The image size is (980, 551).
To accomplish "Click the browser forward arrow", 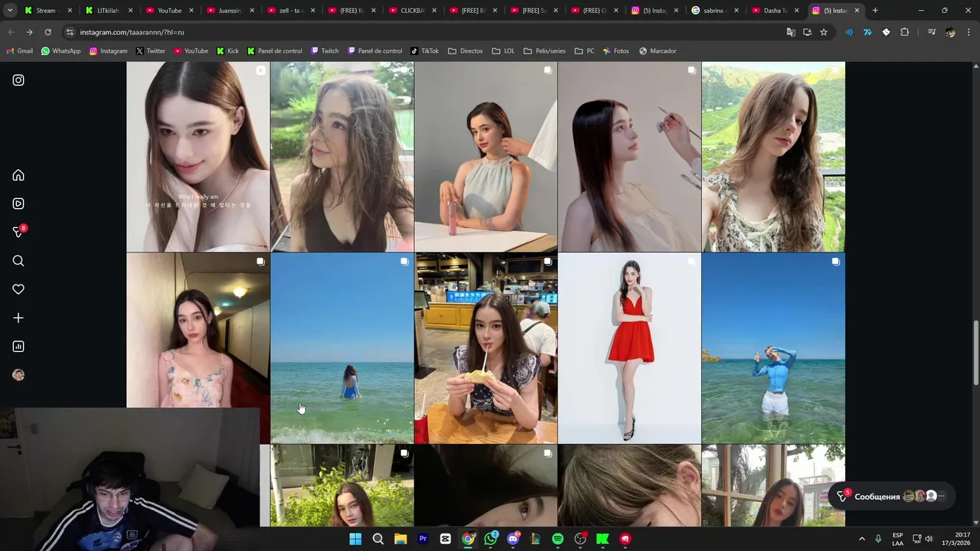I will 29,32.
